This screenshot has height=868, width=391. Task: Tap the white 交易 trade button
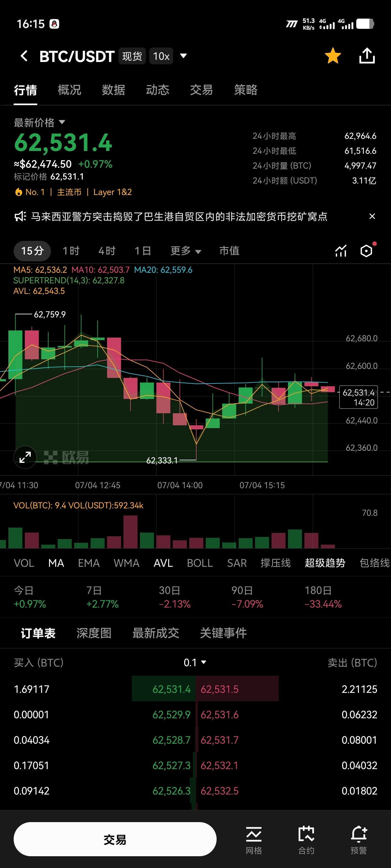pyautogui.click(x=115, y=839)
